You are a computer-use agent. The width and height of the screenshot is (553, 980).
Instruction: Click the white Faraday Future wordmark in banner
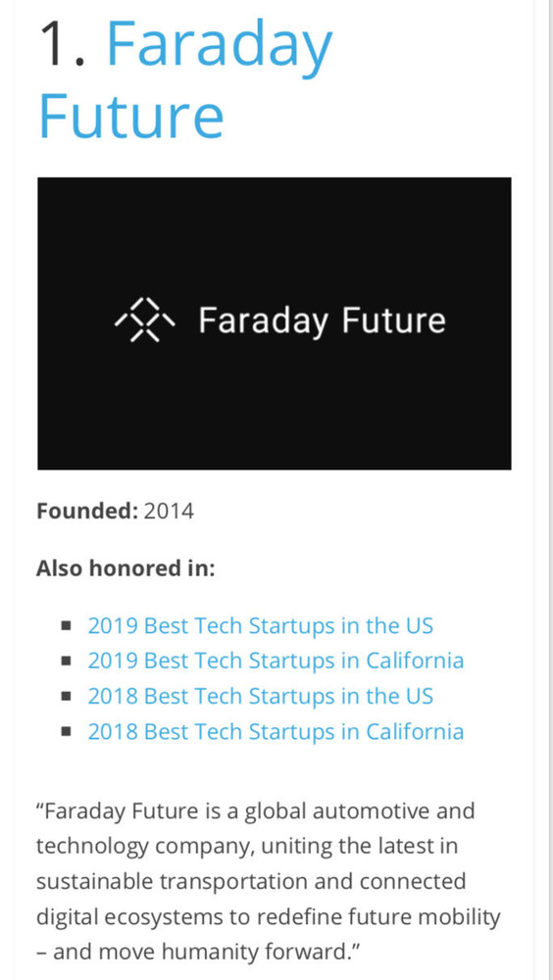[x=323, y=320]
